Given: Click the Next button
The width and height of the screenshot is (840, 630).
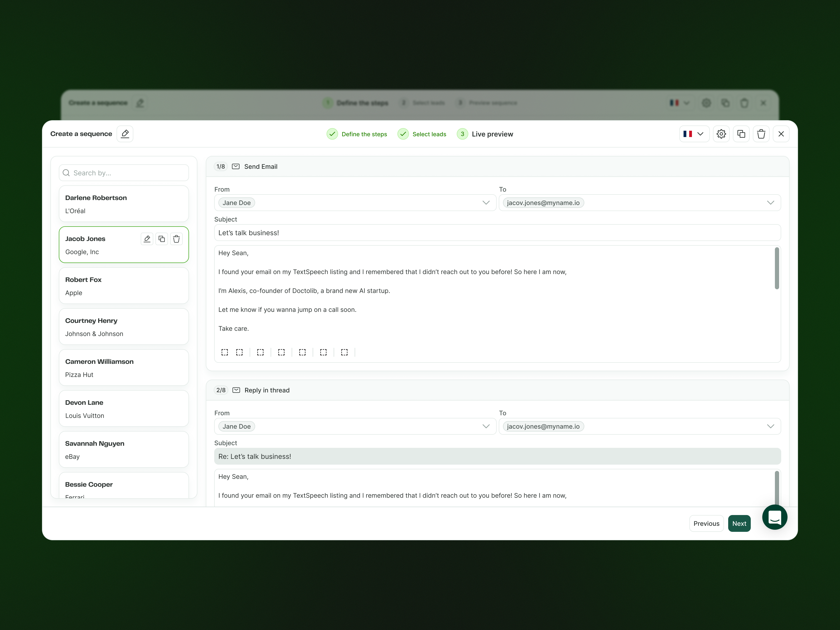Looking at the screenshot, I should [739, 523].
